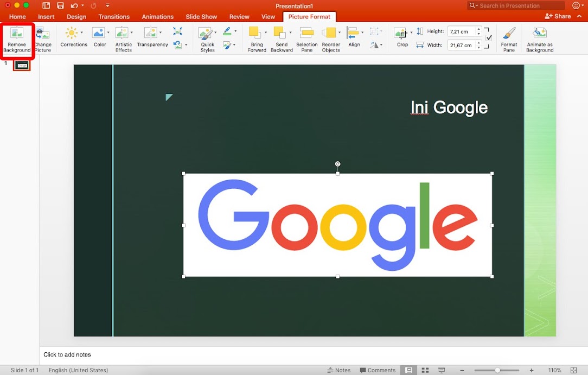Open the Customize Quick Access Toolbar dropdown

point(107,5)
